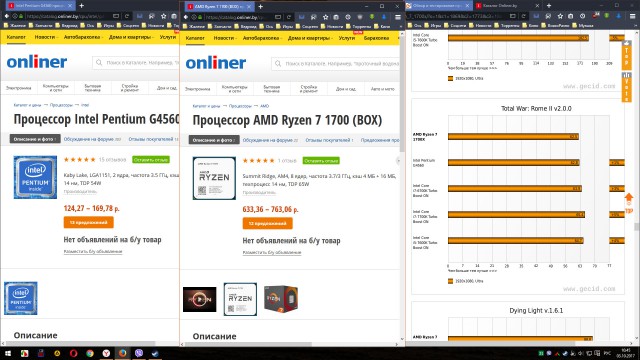The width and height of the screenshot is (640, 360).
Task: Open downloads arrow in AMD Ryzen window
Action: [384, 17]
